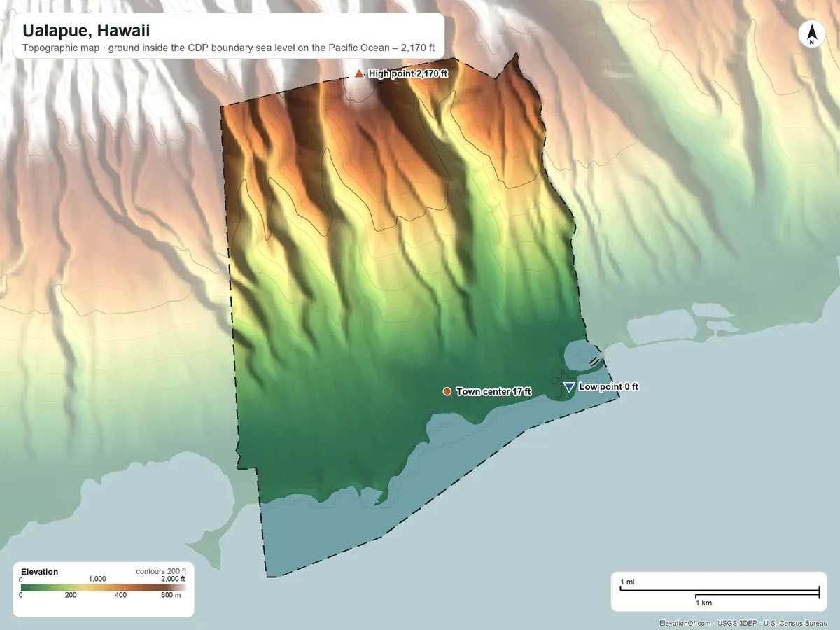Click the 'contours 200 ft' legend note
Screen dimensions: 840x630
[160, 571]
